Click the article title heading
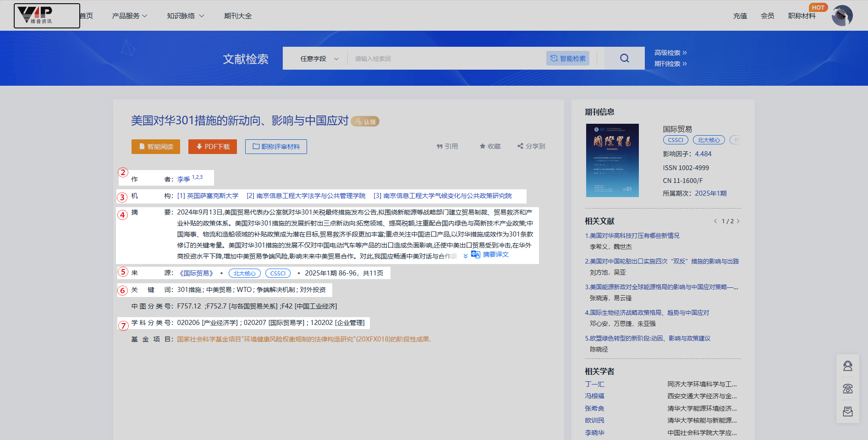 (x=240, y=121)
